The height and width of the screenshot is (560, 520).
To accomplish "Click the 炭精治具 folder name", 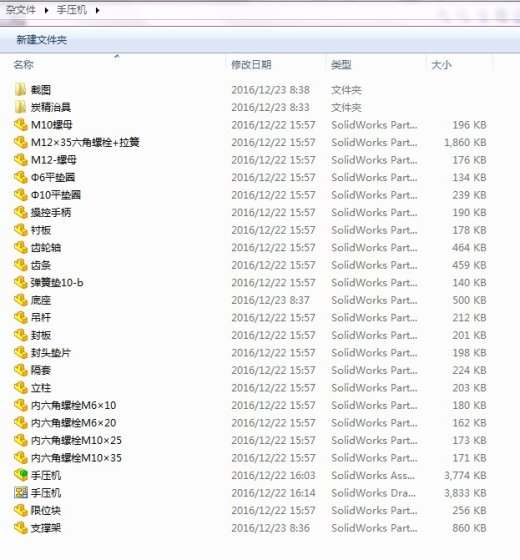I will click(51, 107).
